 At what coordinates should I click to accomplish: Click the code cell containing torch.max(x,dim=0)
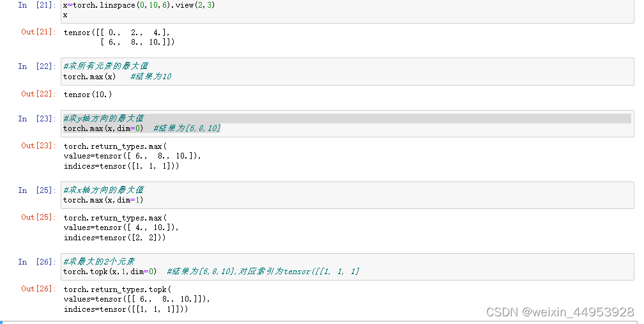(348, 123)
